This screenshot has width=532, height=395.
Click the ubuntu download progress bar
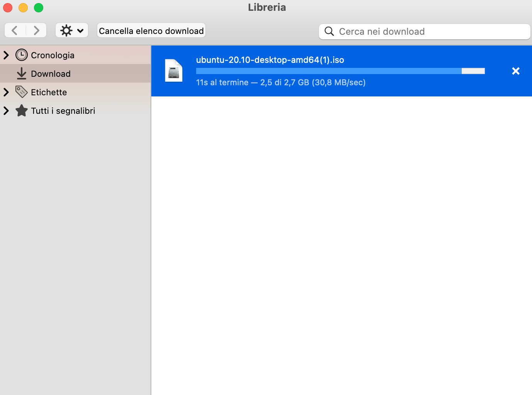tap(341, 71)
